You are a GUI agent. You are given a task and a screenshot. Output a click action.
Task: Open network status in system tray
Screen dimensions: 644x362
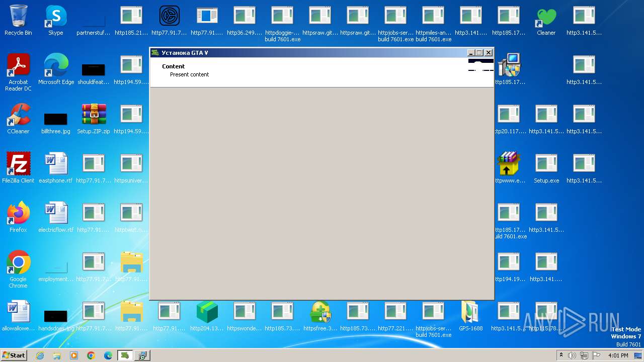tap(584, 355)
